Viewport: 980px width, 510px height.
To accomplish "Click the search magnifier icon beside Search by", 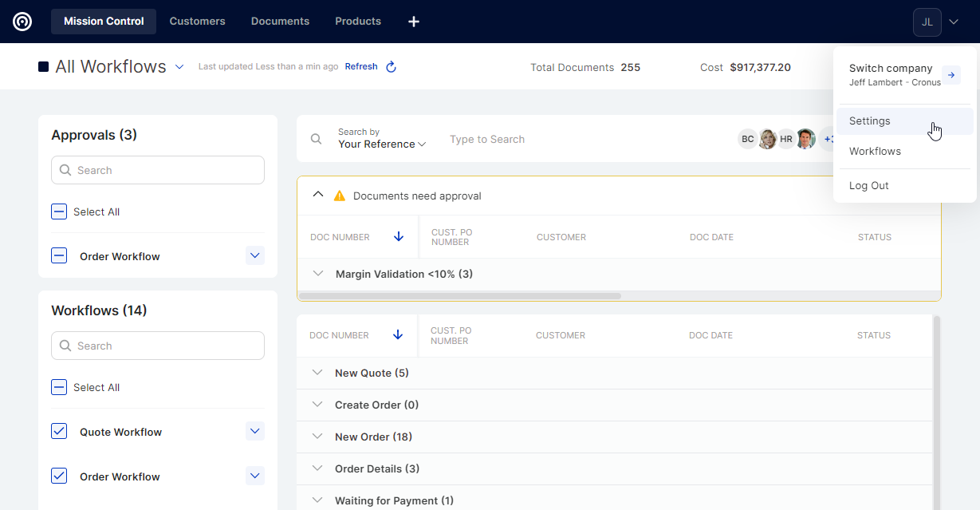I will (x=317, y=139).
